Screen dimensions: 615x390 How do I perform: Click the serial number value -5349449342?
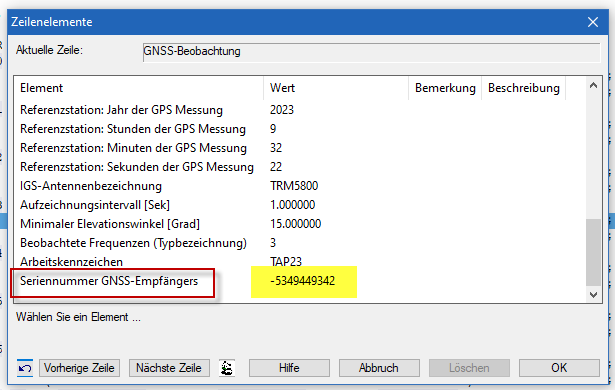[303, 281]
